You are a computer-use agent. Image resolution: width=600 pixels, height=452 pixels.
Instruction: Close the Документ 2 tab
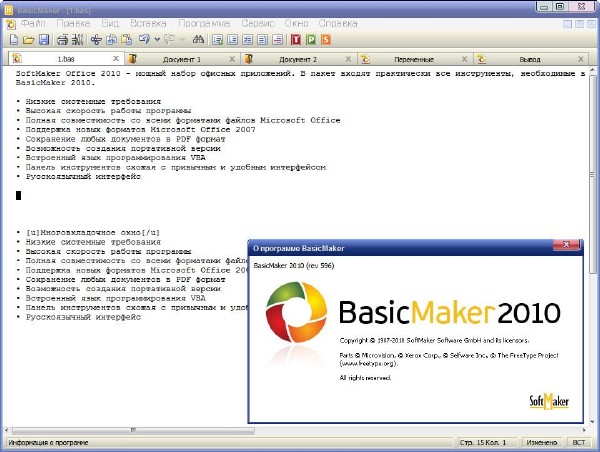[x=349, y=60]
